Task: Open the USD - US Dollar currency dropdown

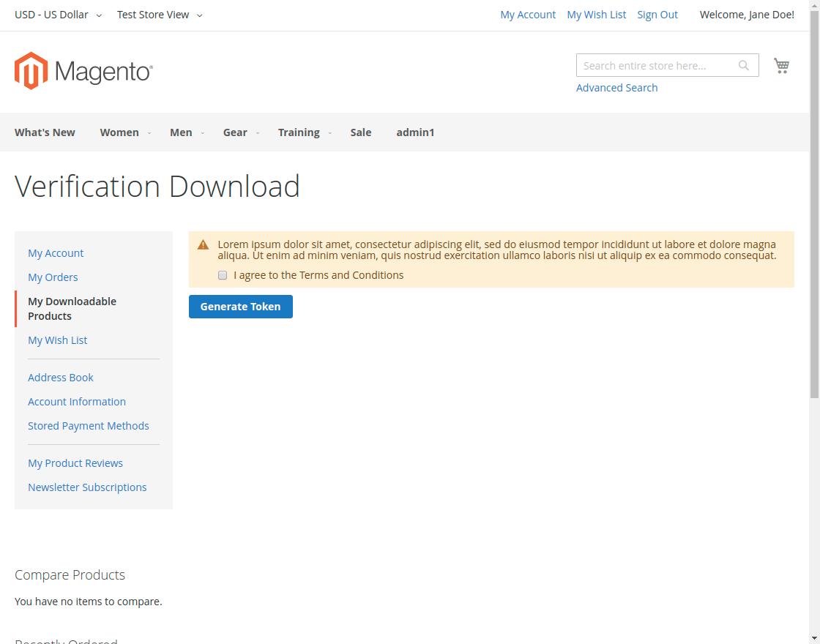Action: [x=58, y=15]
